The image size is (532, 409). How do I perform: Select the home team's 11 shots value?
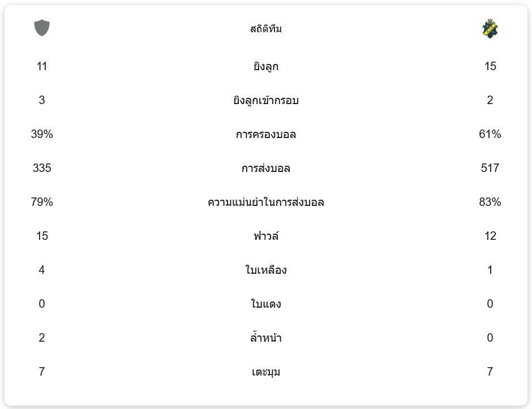click(42, 66)
